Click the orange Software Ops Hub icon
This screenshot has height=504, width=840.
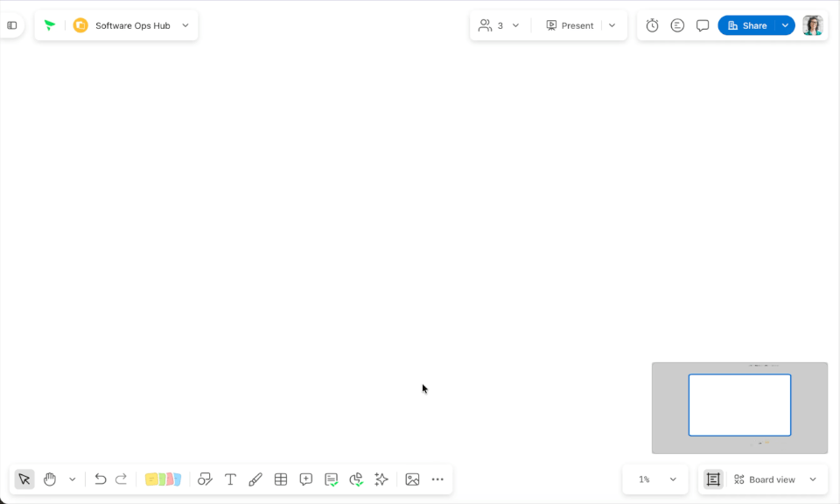click(x=80, y=25)
